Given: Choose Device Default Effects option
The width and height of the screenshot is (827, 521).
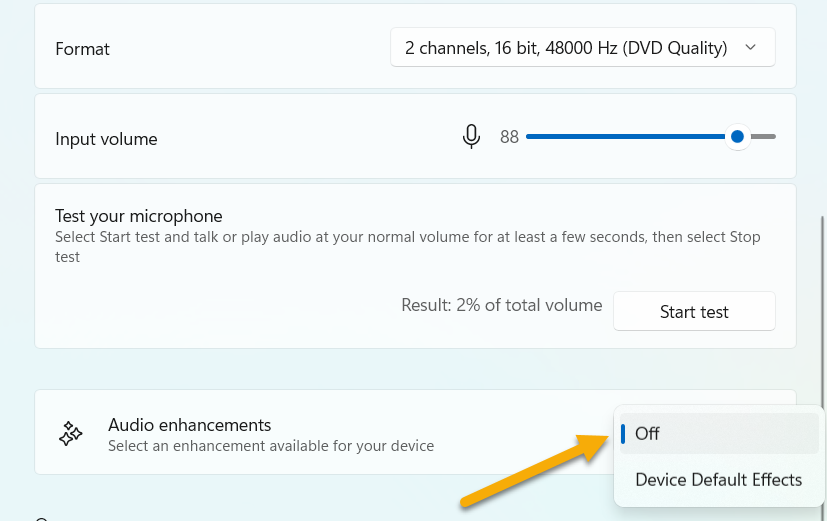Looking at the screenshot, I should [x=719, y=480].
